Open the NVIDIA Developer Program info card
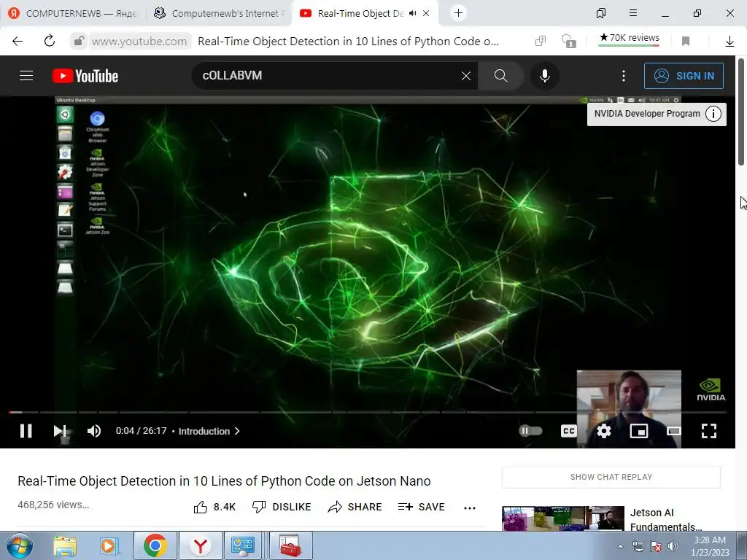 pyautogui.click(x=657, y=114)
